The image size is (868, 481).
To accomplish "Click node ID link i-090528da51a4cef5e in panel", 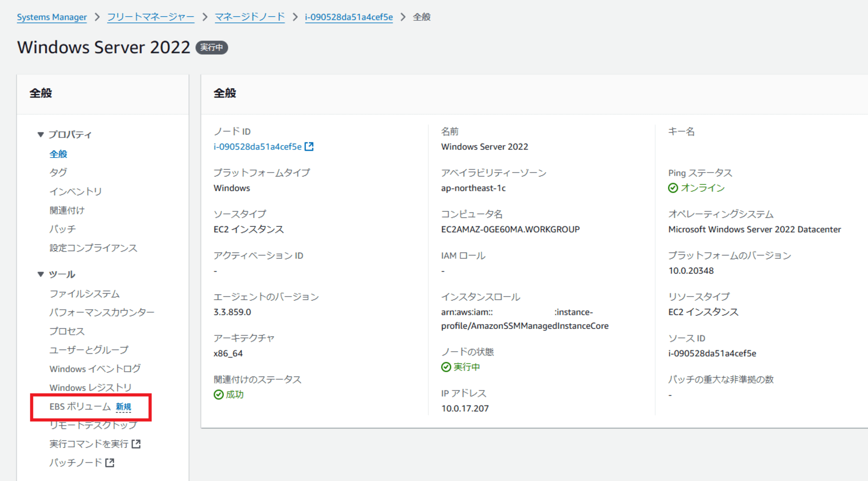I will tap(258, 147).
